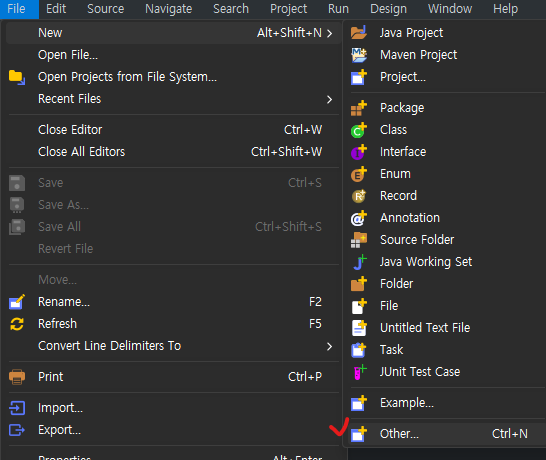Click the purple Interface icon

(359, 152)
